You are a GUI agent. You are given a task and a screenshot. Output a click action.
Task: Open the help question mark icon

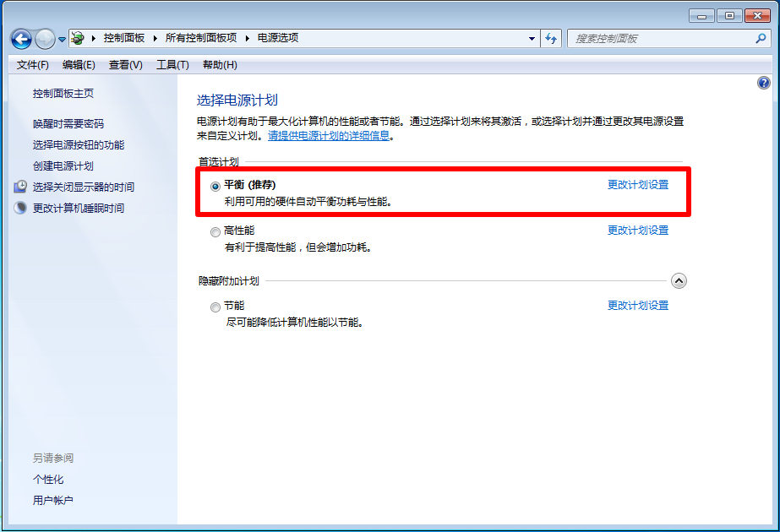763,81
